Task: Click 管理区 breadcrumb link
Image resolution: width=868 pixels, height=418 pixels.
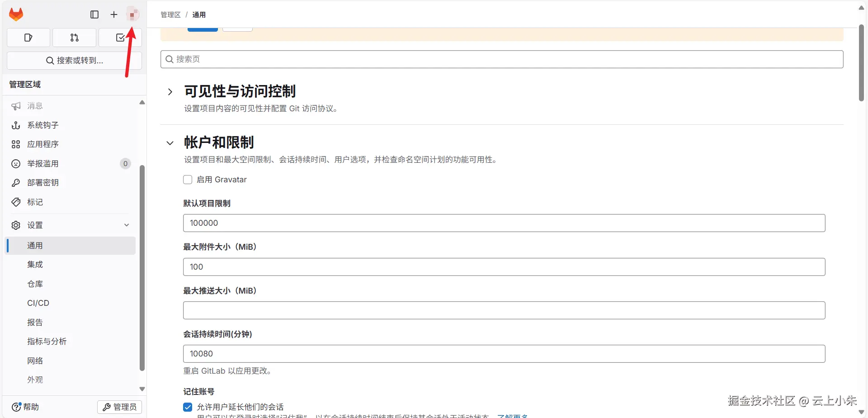Action: [x=170, y=15]
